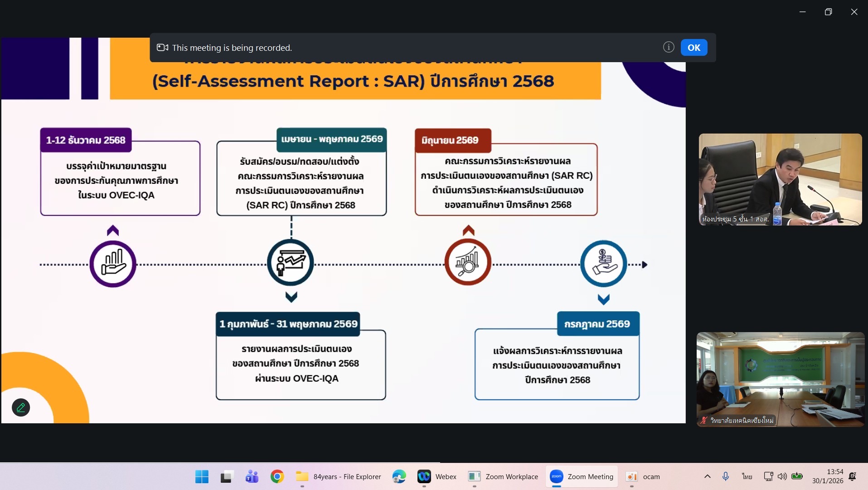Select the top participant video thumbnail
Image resolution: width=868 pixels, height=490 pixels.
[x=780, y=179]
